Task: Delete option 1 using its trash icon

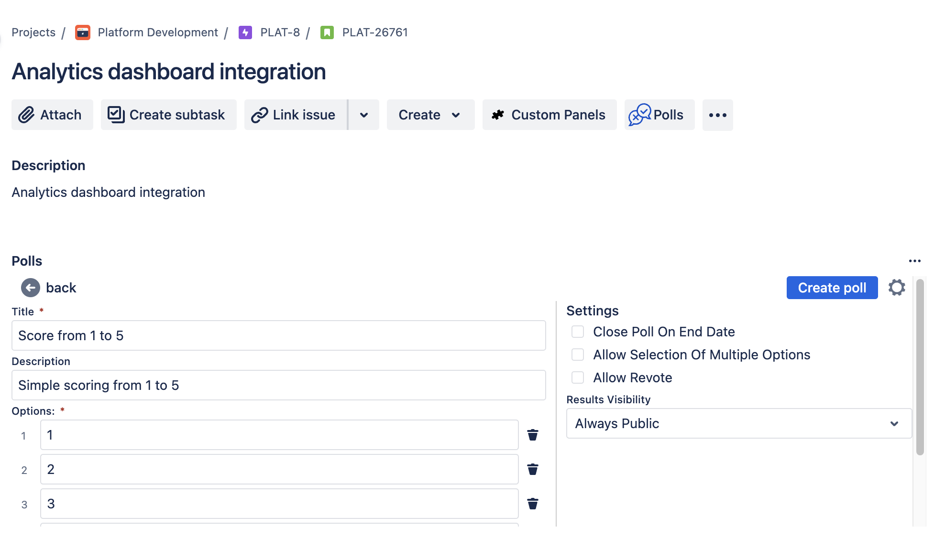Action: pos(532,435)
